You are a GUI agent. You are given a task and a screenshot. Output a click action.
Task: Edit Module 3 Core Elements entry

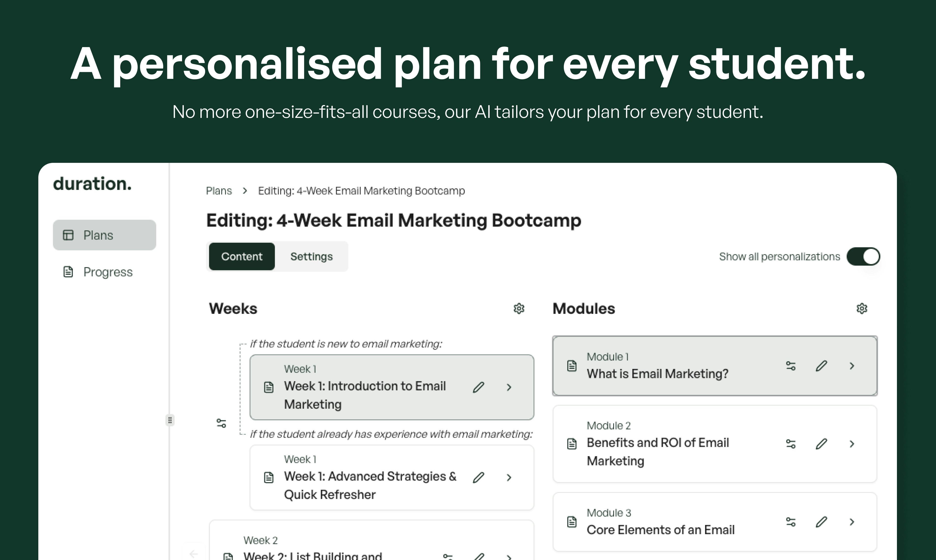click(821, 522)
